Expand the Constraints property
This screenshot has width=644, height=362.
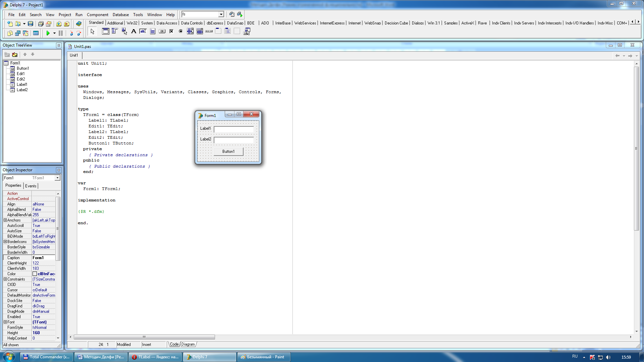5,279
